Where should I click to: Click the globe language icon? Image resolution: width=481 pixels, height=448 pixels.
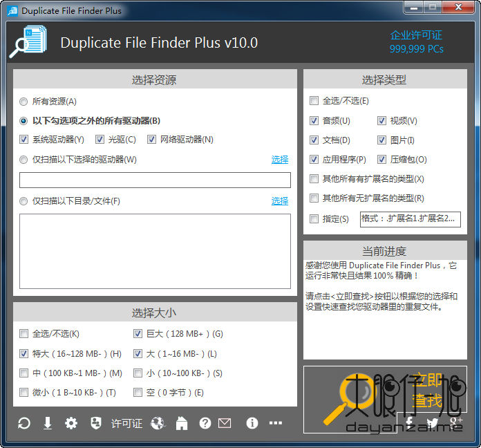(158, 423)
